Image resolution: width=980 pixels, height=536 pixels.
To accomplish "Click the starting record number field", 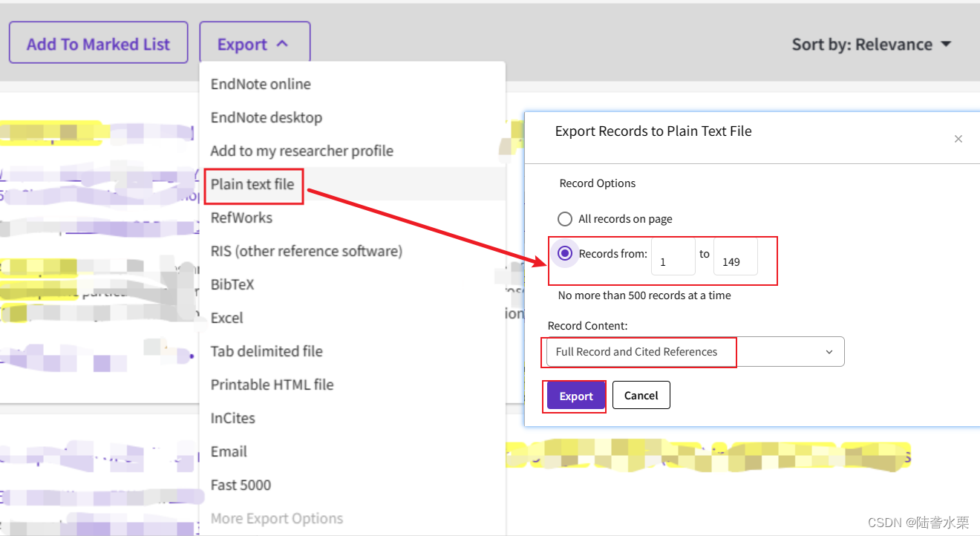I will (673, 257).
